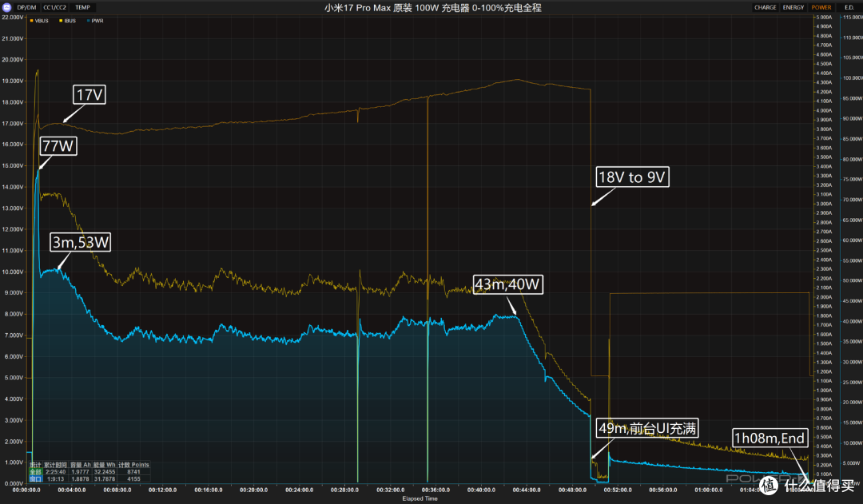Click the 00:52:00.0 time axis tick

click(618, 490)
